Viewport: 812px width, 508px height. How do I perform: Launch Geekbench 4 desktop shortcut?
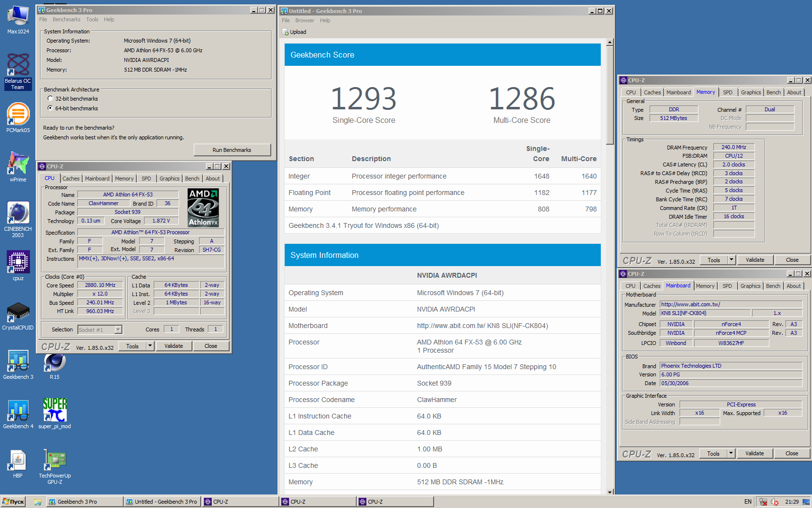pos(18,414)
